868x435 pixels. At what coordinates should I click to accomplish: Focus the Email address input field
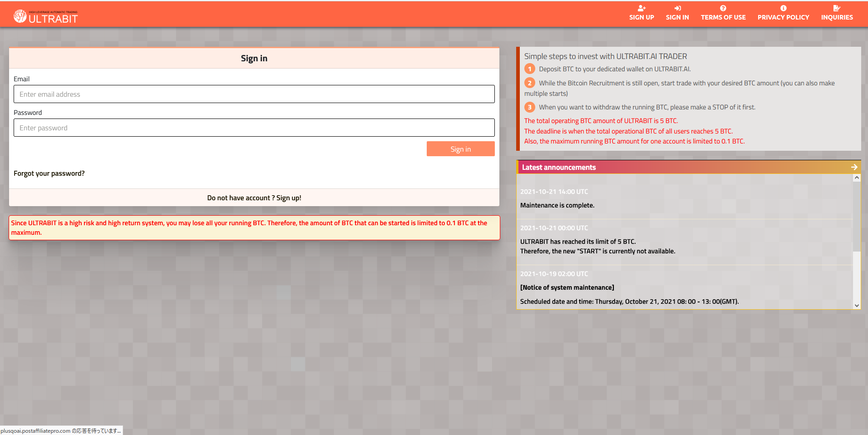point(254,94)
